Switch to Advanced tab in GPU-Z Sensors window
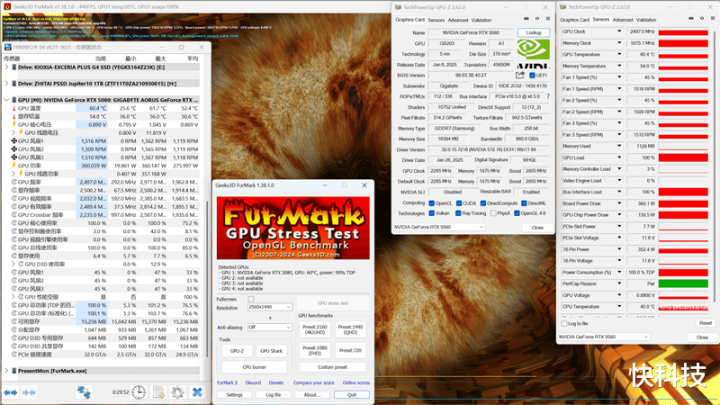 (623, 20)
